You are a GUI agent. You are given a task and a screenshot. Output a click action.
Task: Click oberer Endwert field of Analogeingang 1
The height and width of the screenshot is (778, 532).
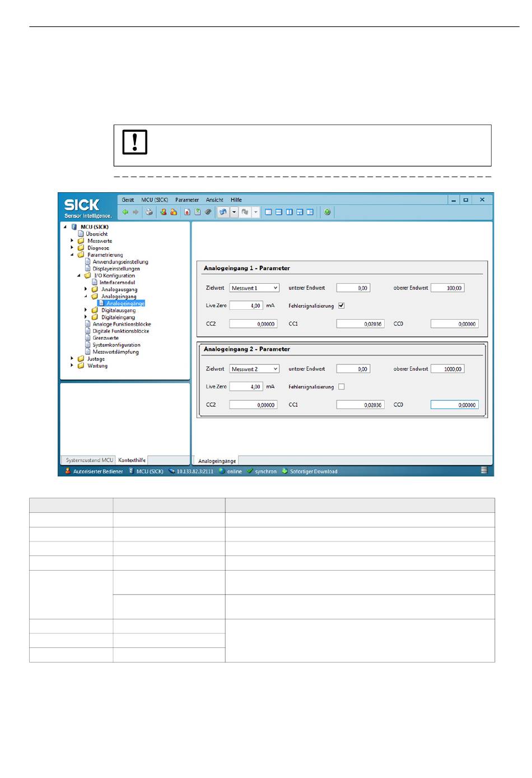click(x=447, y=288)
